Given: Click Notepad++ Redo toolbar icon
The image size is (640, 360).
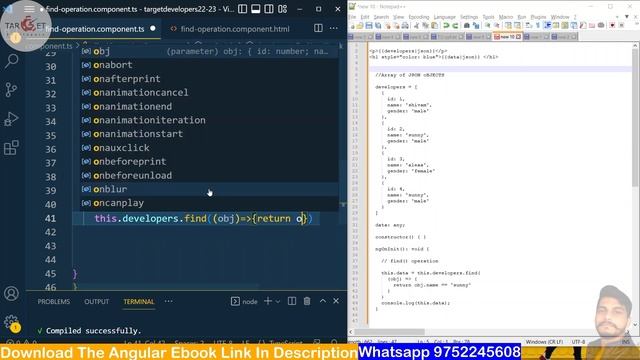Looking at the screenshot, I should click(455, 26).
